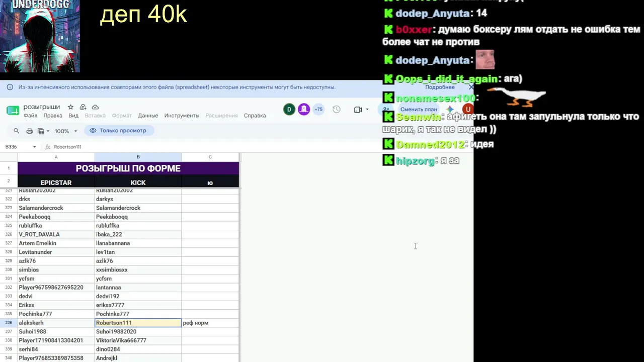Image resolution: width=644 pixels, height=362 pixels.
Task: Star the розыгрыши spreadsheet
Action: point(71,107)
